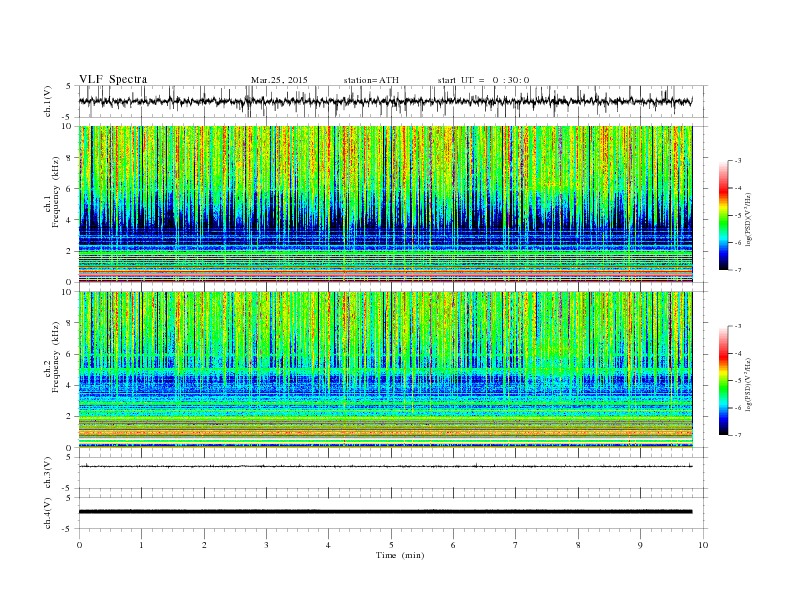Click time axis tick label '5'
The image size is (792, 612).
(x=391, y=545)
